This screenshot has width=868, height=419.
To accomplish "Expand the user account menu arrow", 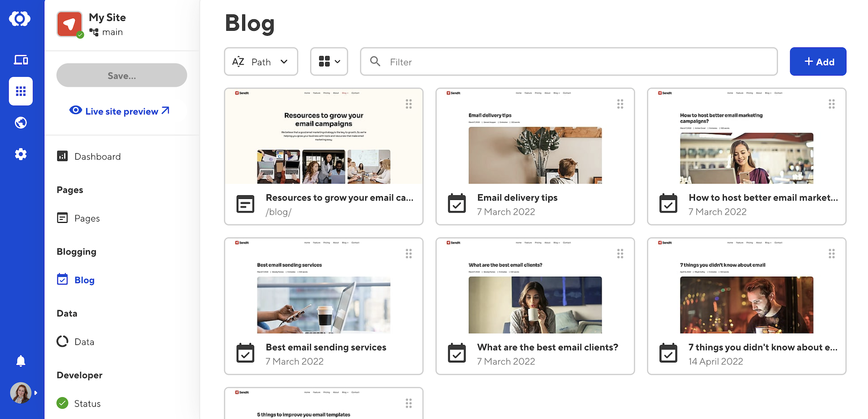I will [x=36, y=393].
